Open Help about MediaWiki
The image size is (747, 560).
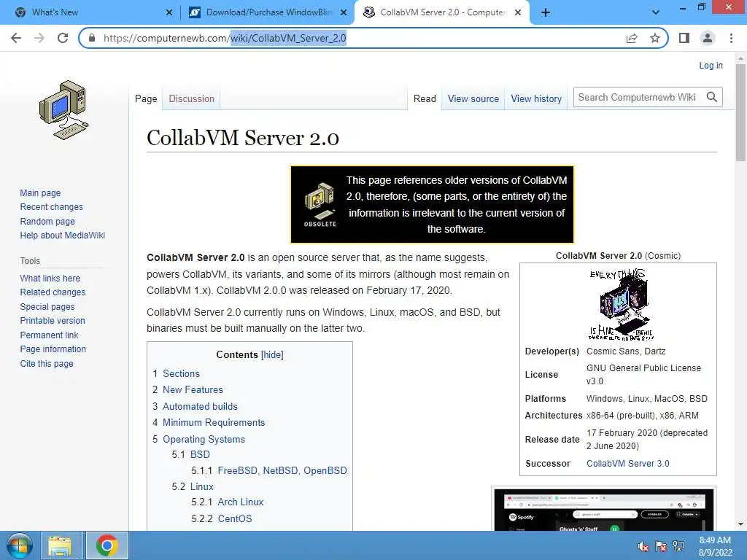point(63,236)
